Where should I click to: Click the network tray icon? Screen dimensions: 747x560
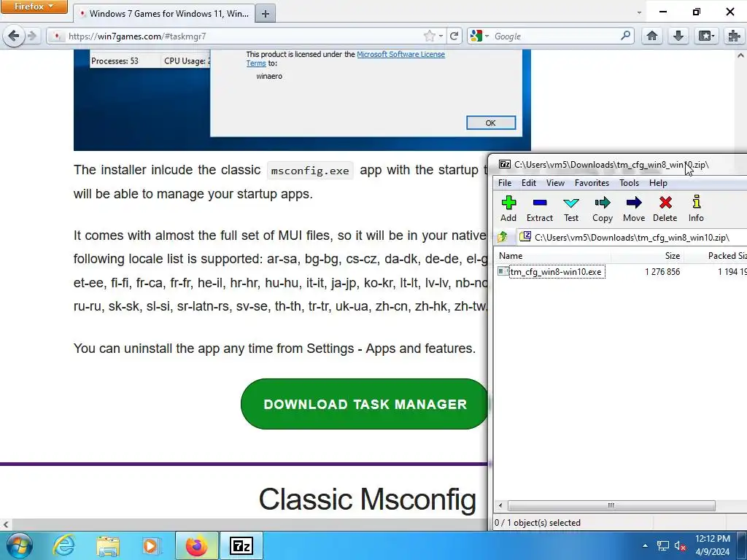[x=662, y=545]
